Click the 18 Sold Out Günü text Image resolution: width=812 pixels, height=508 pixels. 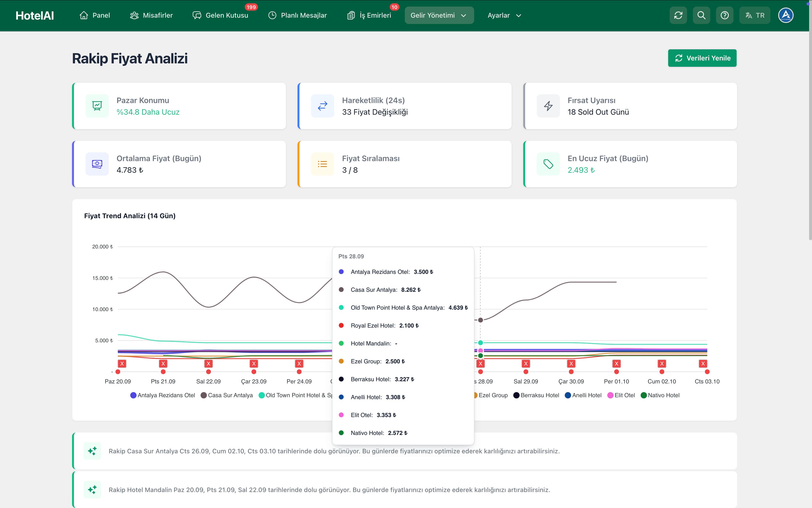click(x=598, y=112)
